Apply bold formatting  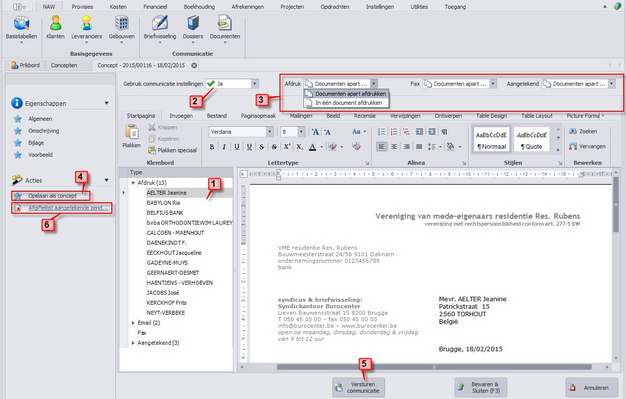212,147
